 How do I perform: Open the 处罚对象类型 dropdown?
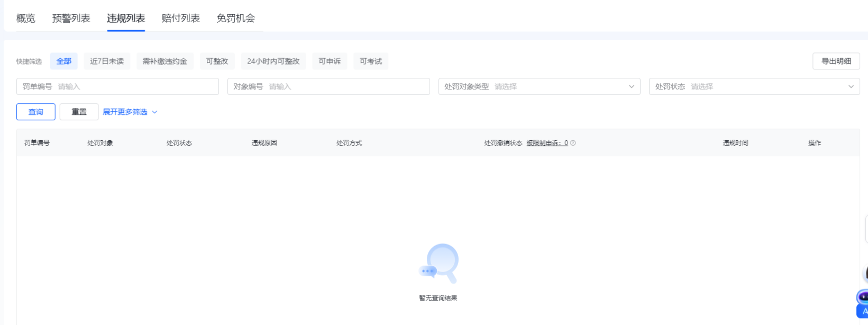point(539,87)
